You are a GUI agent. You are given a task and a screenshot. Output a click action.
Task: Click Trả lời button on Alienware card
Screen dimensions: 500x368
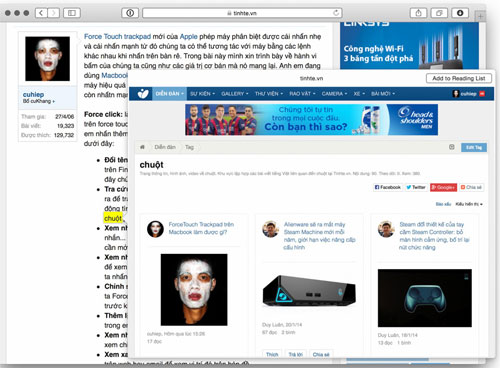pyautogui.click(x=295, y=354)
